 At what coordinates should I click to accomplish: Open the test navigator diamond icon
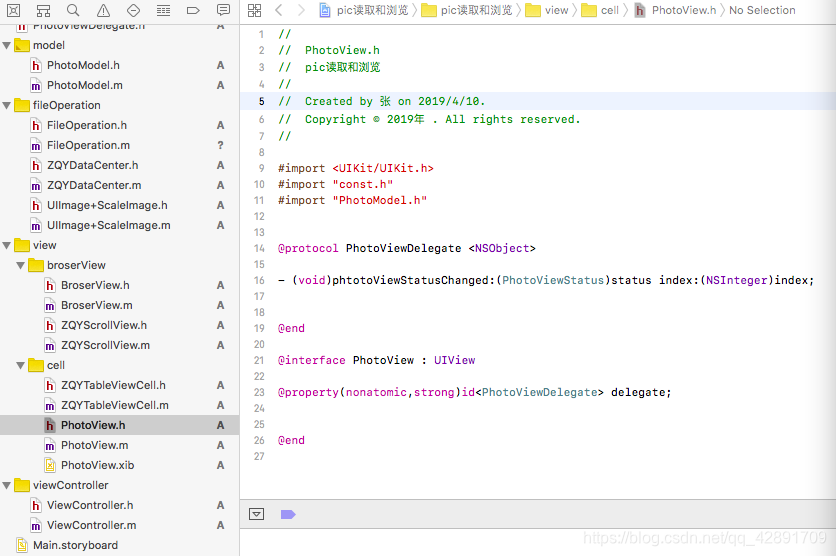pyautogui.click(x=133, y=10)
